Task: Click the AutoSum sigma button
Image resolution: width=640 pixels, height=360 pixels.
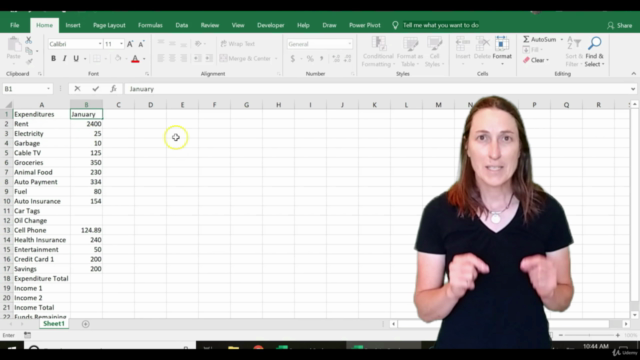Action: [539, 39]
